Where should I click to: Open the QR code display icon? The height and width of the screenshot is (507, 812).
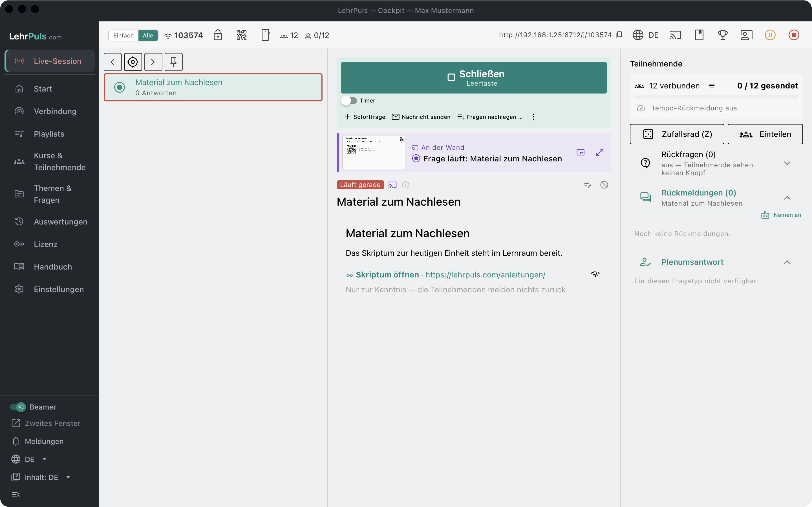coord(242,35)
